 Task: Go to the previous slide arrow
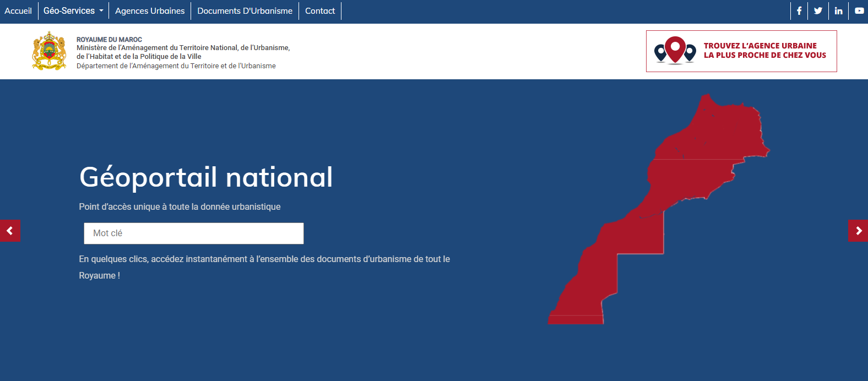coord(10,231)
